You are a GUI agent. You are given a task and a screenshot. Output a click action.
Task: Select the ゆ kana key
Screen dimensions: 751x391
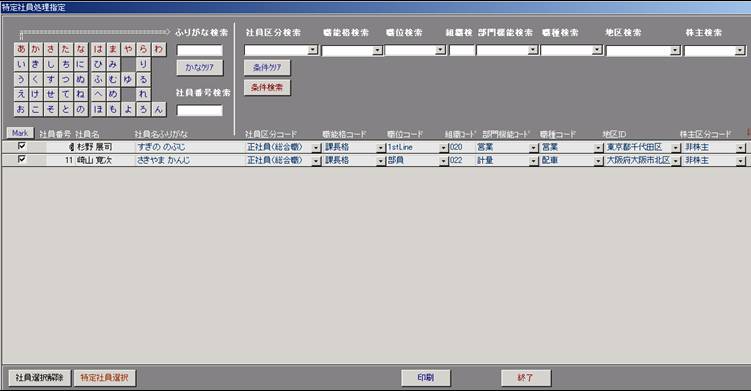click(128, 80)
